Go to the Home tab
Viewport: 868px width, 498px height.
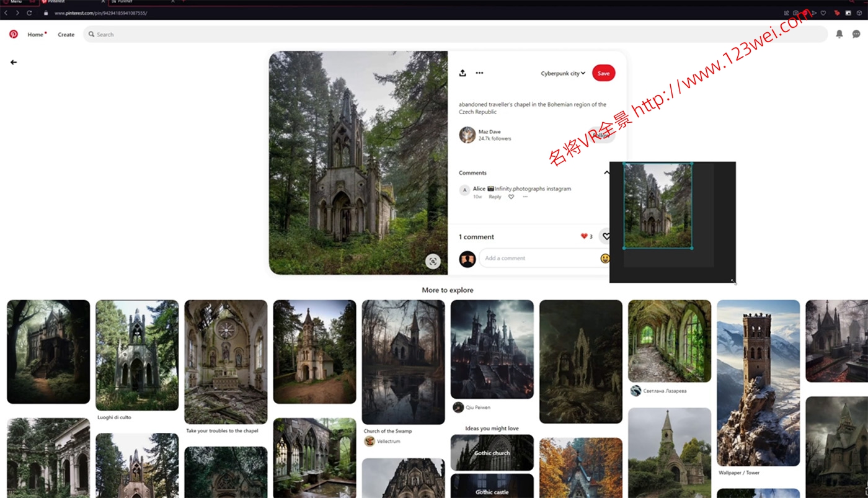click(35, 35)
